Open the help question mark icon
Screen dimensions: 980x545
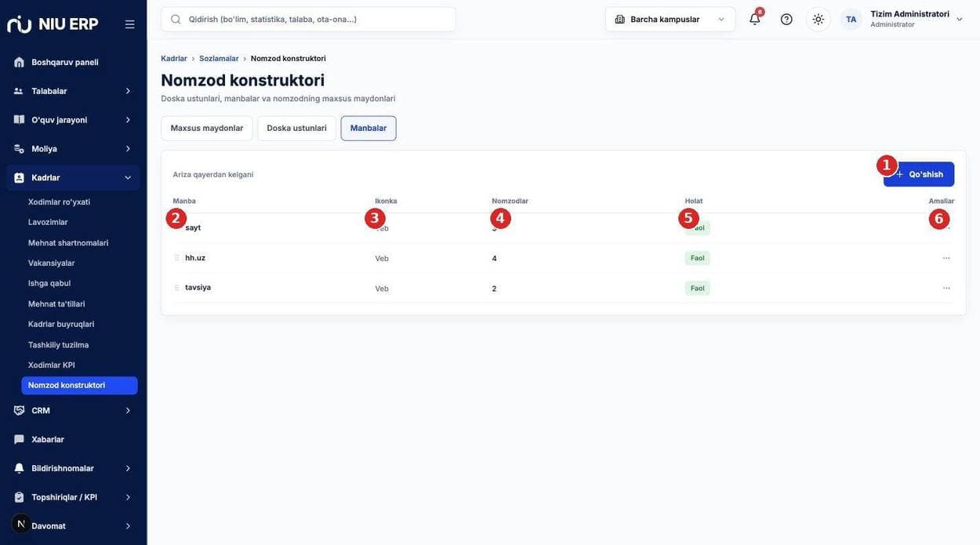[x=786, y=19]
